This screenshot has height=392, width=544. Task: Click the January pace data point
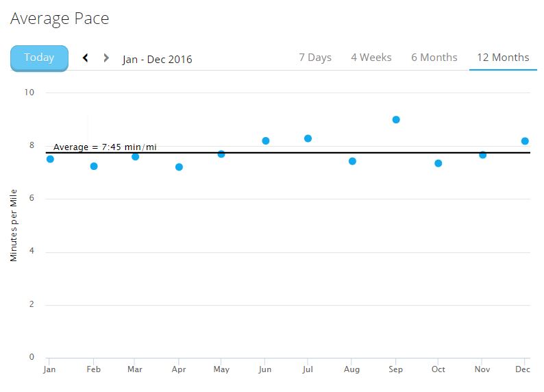(x=50, y=159)
